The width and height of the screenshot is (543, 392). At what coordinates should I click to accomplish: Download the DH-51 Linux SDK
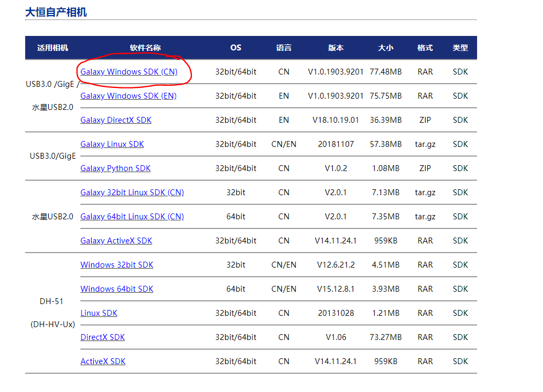(99, 313)
